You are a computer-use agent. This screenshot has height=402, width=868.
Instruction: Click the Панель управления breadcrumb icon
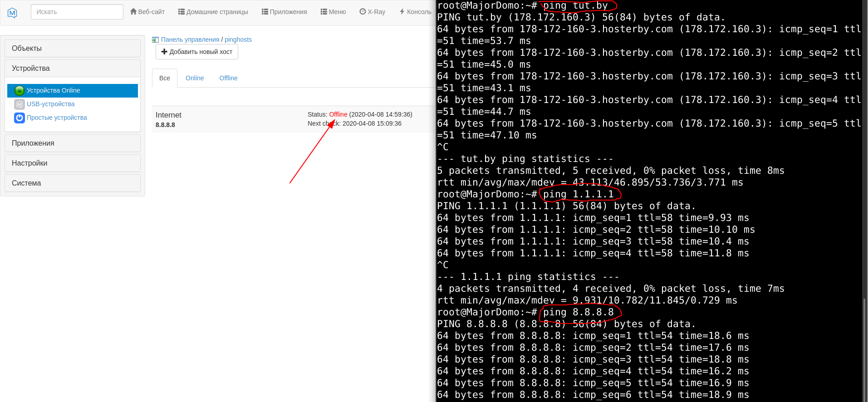pyautogui.click(x=155, y=40)
